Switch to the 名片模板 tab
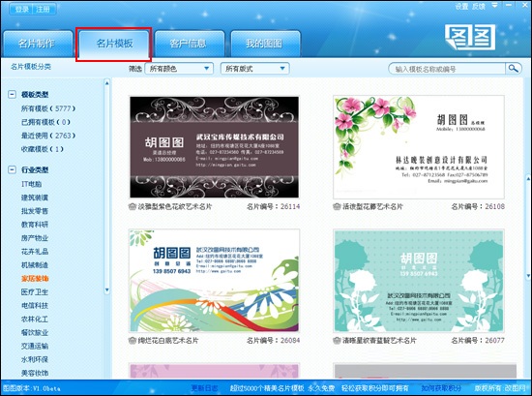532x396 pixels. tap(114, 44)
